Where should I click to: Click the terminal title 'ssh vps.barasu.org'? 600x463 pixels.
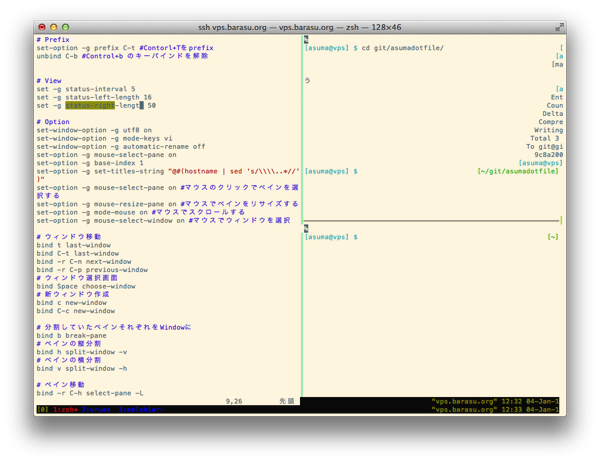[232, 27]
